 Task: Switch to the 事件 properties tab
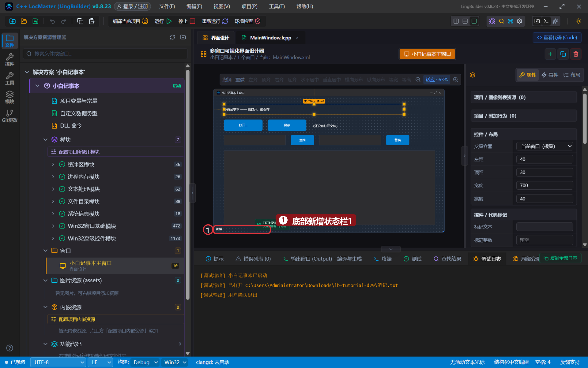[x=550, y=75]
